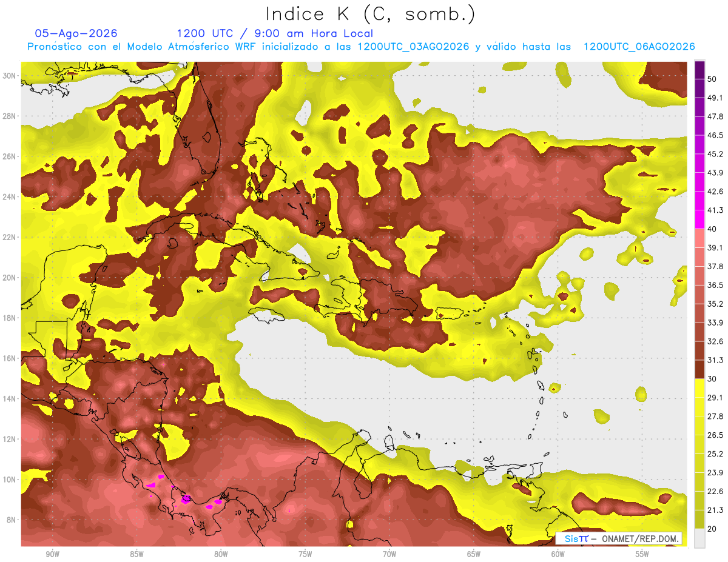Select longitude label "75W"
This screenshot has width=728, height=562.
coord(305,554)
